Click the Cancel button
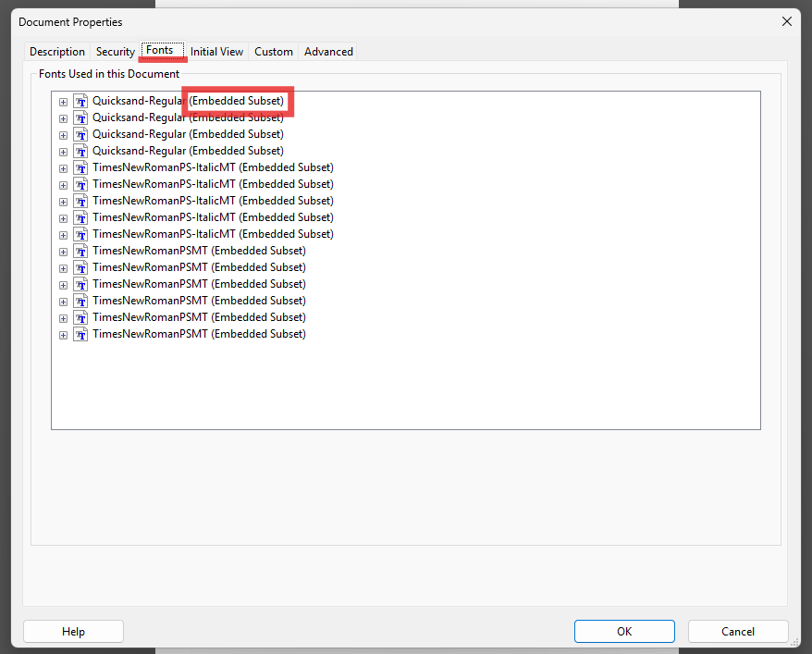This screenshot has height=654, width=812. [x=738, y=631]
